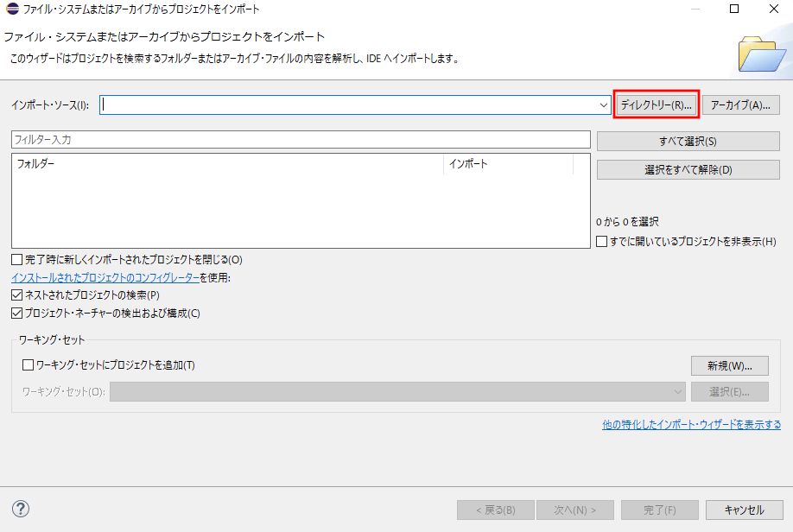Click the ディレクトリー button
The width and height of the screenshot is (793, 532).
click(x=656, y=104)
